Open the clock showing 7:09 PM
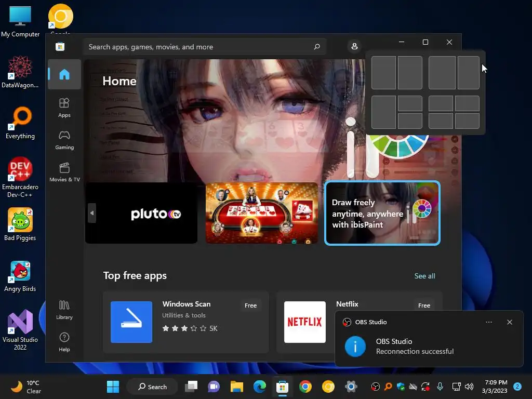This screenshot has height=399, width=532. tap(495, 387)
